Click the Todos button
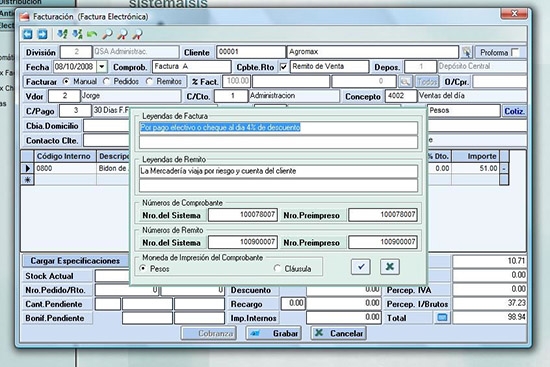550x367 pixels. point(427,81)
